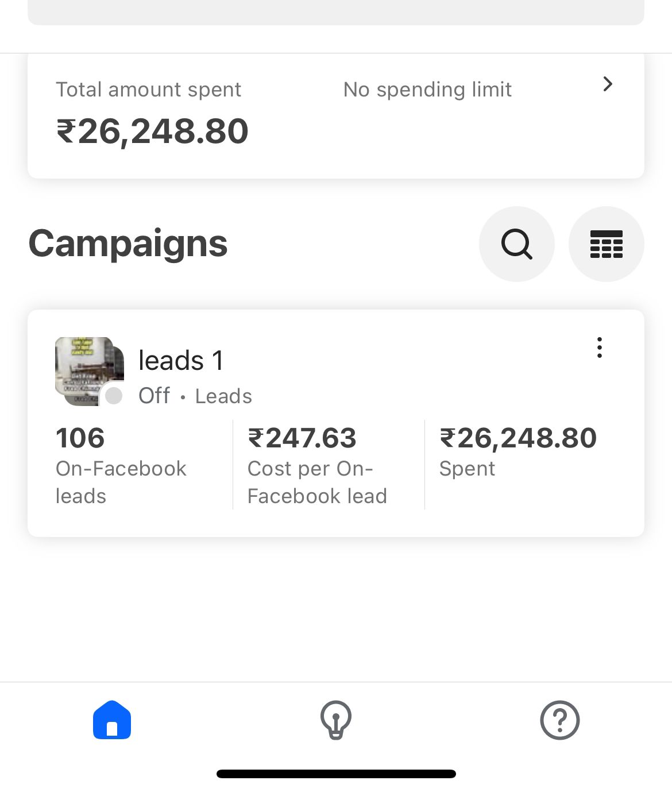The width and height of the screenshot is (672, 792).
Task: Switch to table view icon
Action: 606,244
